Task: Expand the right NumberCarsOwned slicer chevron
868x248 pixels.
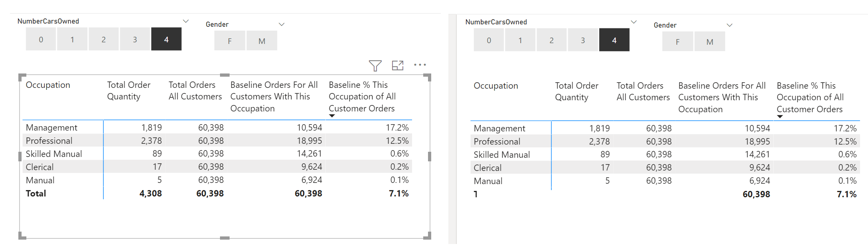Action: pos(634,22)
